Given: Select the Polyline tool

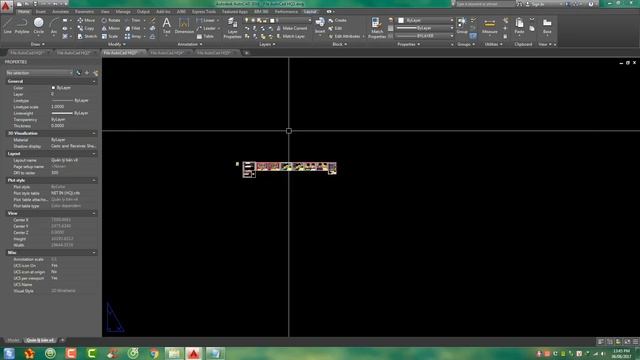Looking at the screenshot, I should click(x=22, y=26).
